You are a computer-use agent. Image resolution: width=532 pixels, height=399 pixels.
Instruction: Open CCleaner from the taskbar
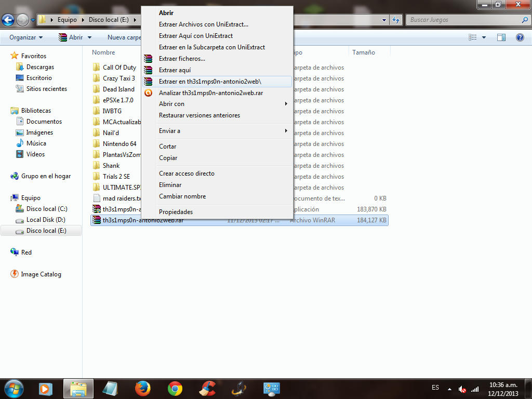coord(208,388)
